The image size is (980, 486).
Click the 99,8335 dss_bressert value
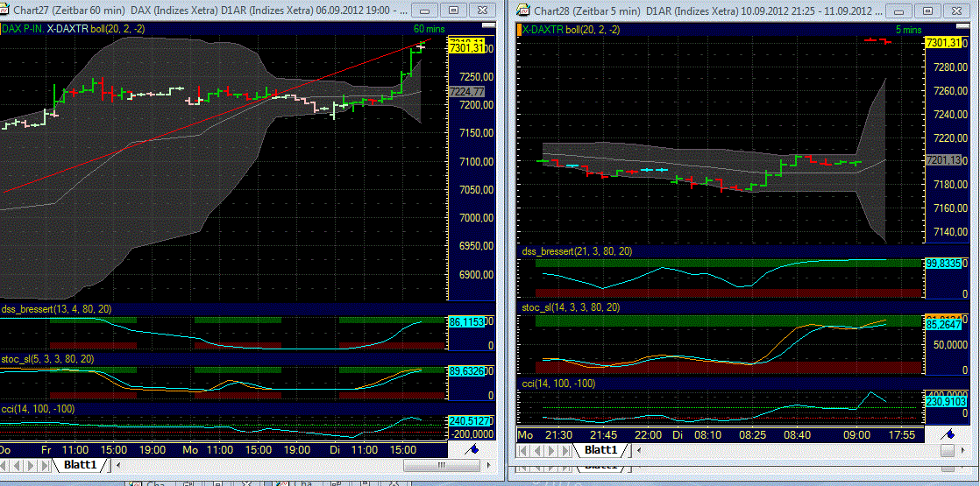(x=944, y=264)
